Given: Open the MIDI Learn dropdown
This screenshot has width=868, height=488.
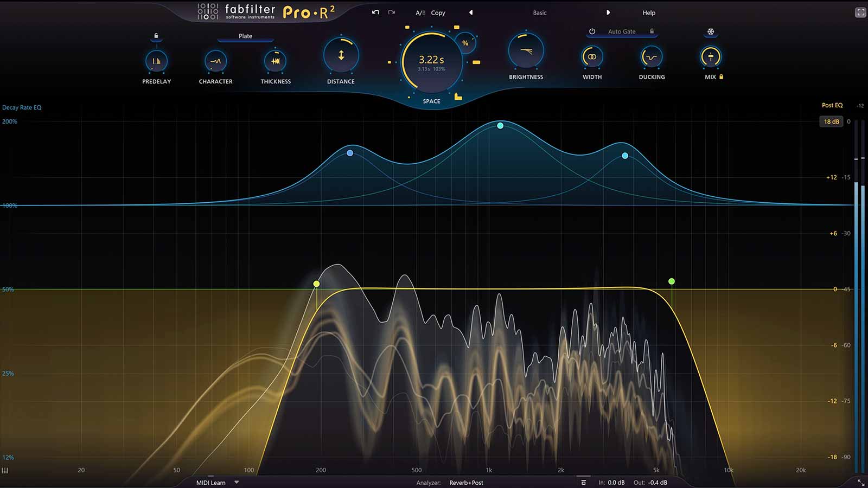Looking at the screenshot, I should coord(236,483).
